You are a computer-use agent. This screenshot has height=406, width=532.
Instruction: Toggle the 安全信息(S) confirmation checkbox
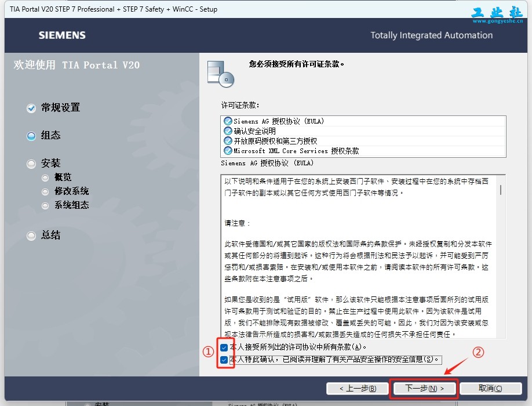coord(224,360)
